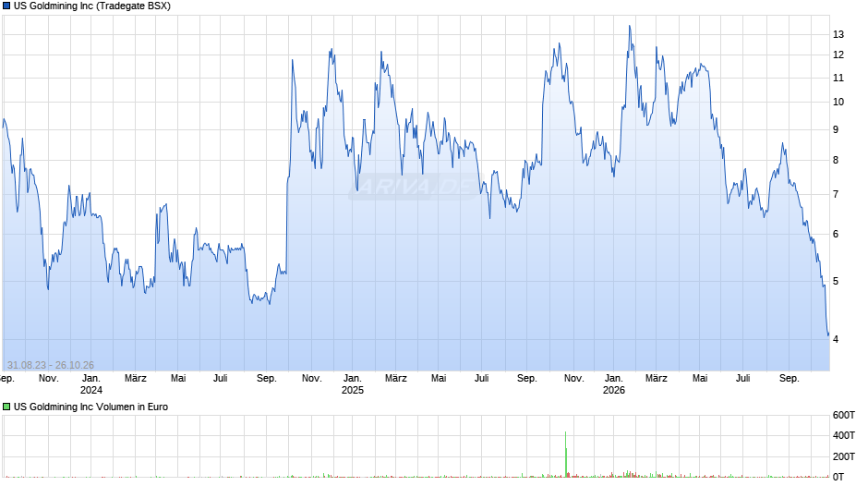Click the title 'US Goldmining Inc (Tradegate BSX)'

click(x=92, y=6)
